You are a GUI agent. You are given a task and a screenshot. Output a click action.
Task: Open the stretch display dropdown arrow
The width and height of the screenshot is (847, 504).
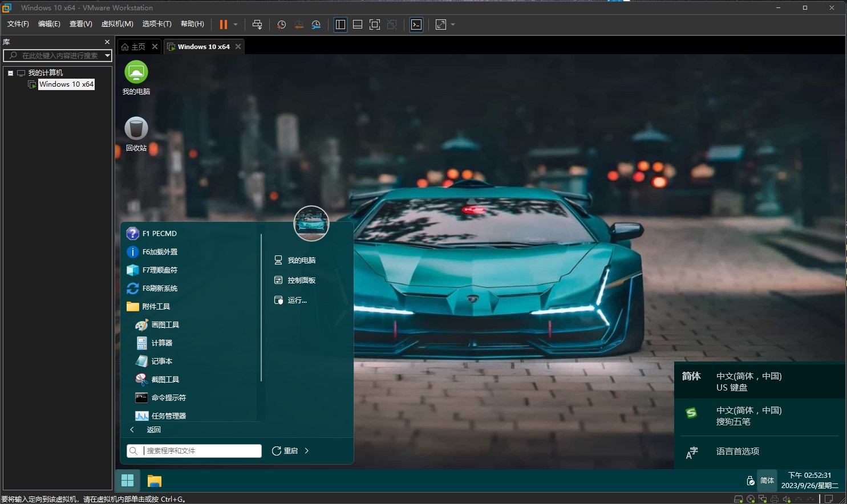[453, 25]
